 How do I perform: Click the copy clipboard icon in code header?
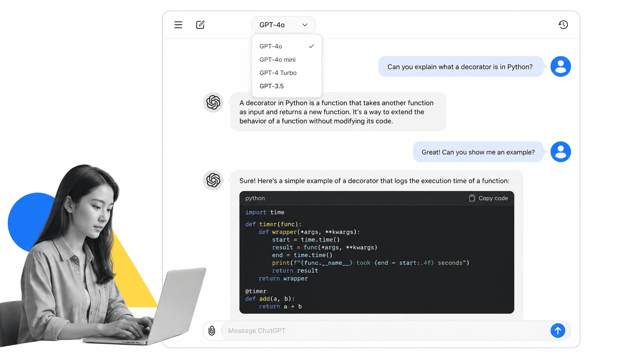click(472, 198)
